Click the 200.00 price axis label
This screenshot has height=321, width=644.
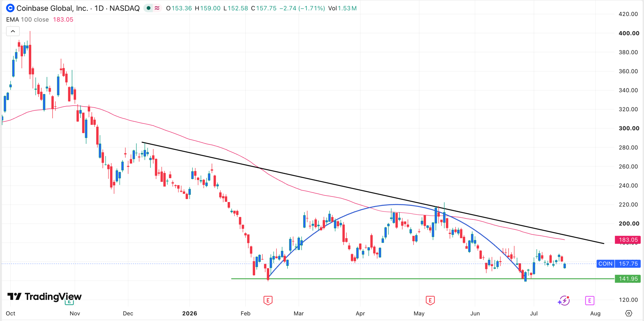[629, 223]
